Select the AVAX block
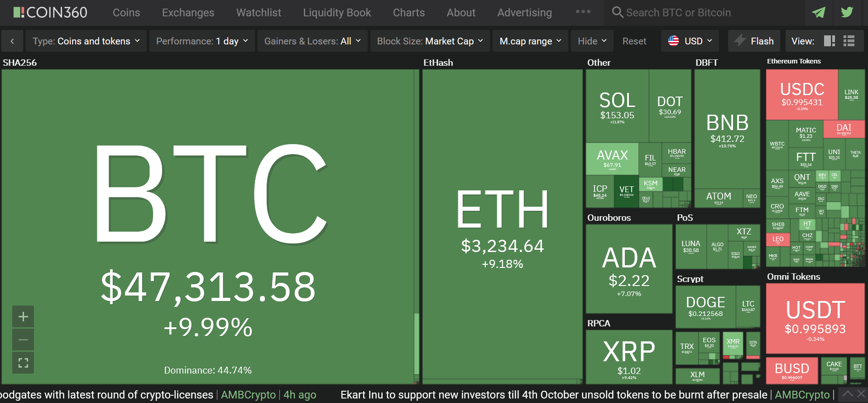 [x=612, y=159]
